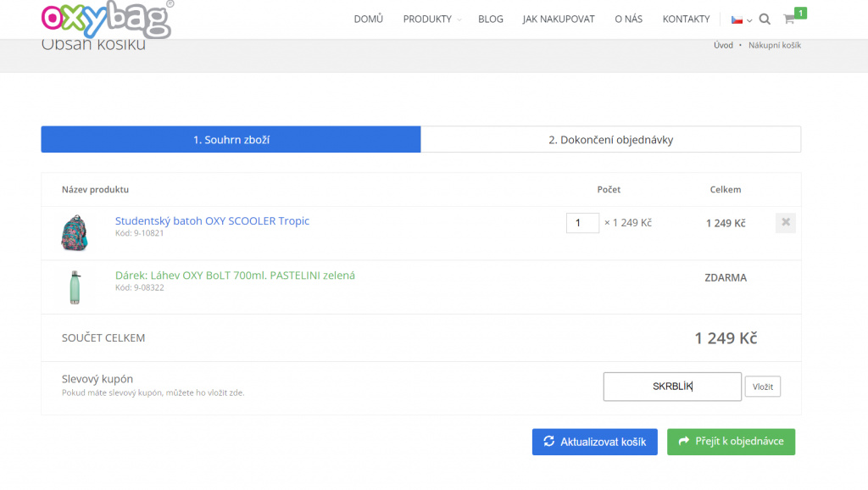This screenshot has width=868, height=490.
Task: Click the 'Počet' column header
Action: pos(609,189)
